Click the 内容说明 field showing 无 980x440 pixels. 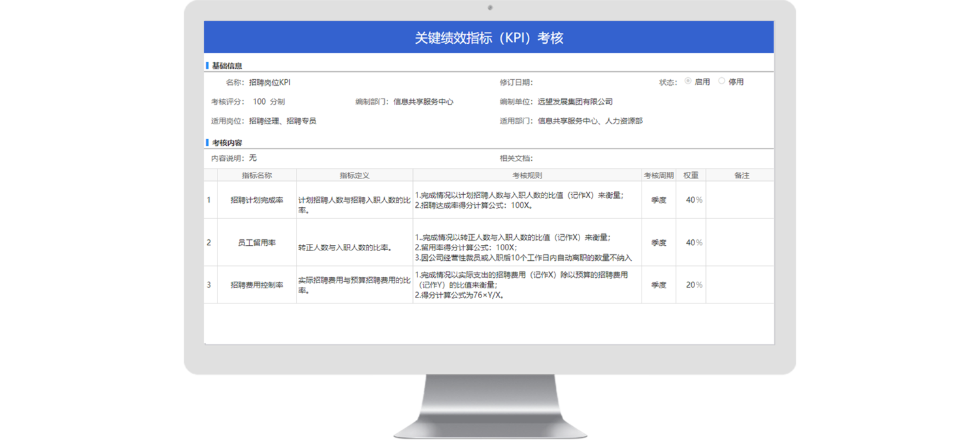click(x=253, y=158)
